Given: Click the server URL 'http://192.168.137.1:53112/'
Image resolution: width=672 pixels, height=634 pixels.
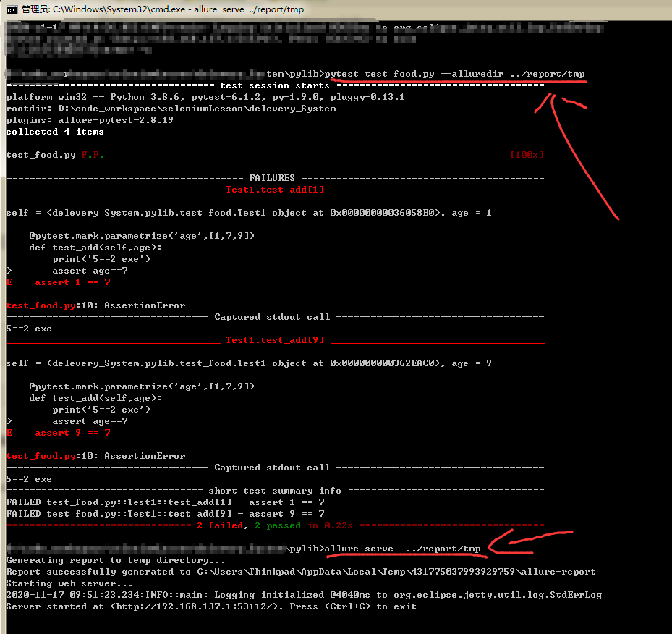Looking at the screenshot, I should click(195, 606).
